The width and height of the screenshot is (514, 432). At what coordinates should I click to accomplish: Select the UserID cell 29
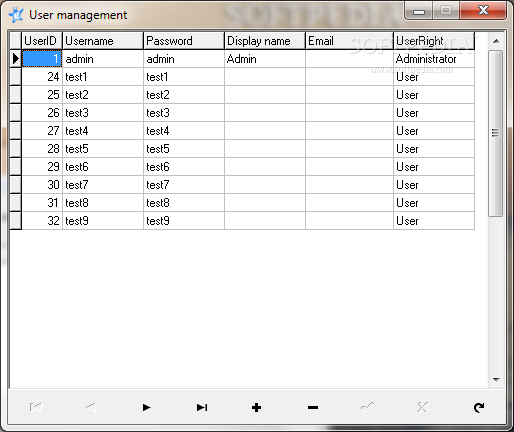pyautogui.click(x=42, y=167)
